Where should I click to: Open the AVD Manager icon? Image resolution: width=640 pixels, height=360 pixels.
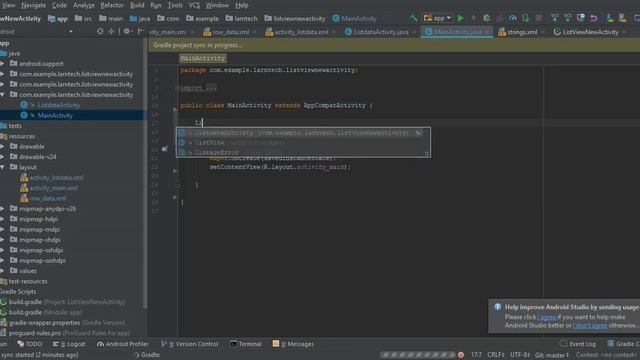[609, 18]
